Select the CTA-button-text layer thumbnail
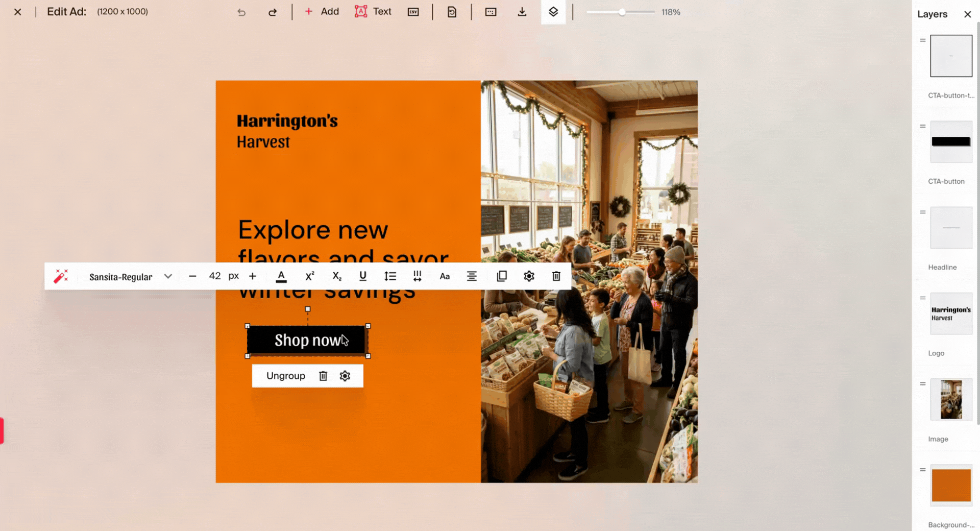Image resolution: width=980 pixels, height=531 pixels. pyautogui.click(x=951, y=56)
